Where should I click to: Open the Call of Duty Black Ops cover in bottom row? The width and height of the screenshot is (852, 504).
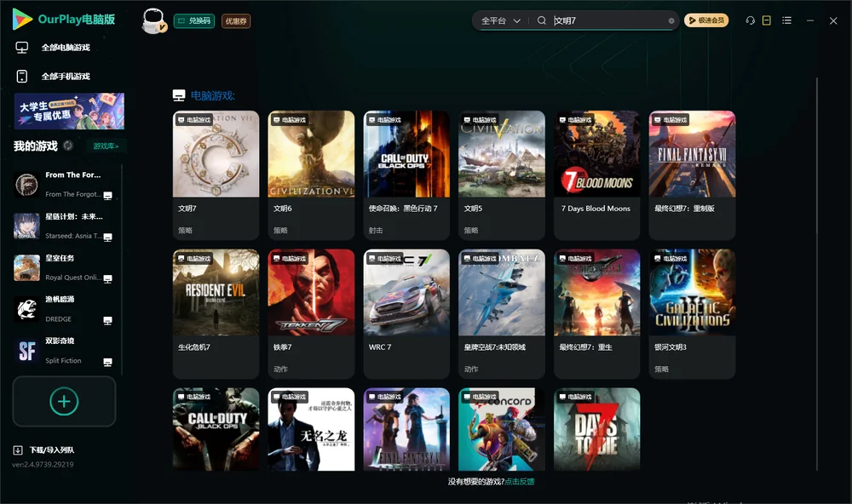(216, 429)
